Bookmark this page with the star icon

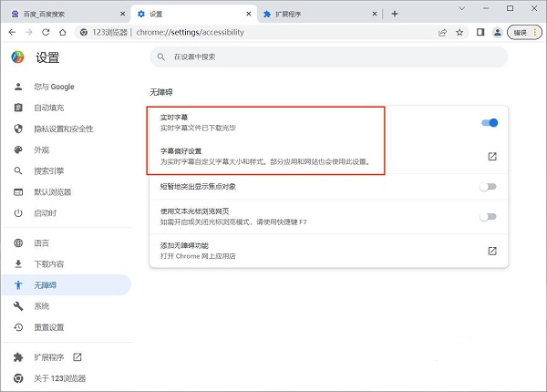tap(459, 33)
